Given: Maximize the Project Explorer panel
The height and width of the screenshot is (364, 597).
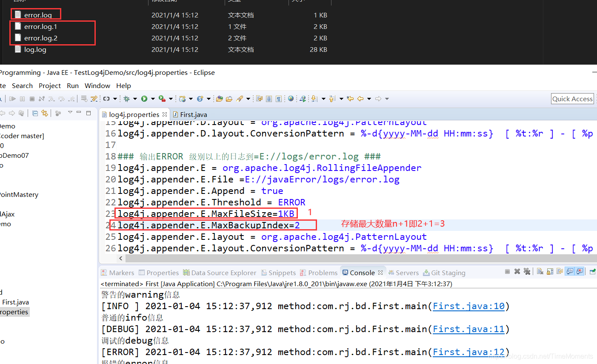Looking at the screenshot, I should tap(89, 113).
